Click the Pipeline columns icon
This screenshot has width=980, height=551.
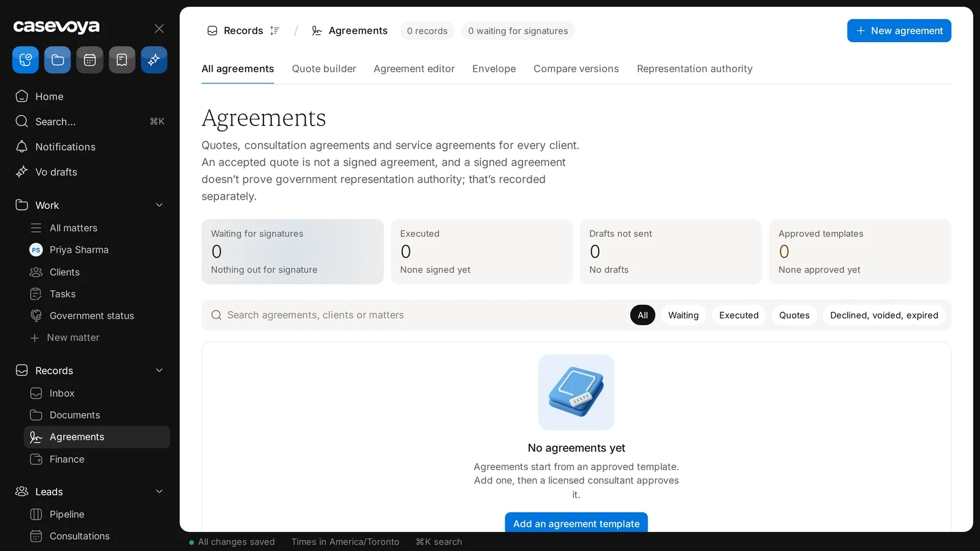click(x=36, y=514)
